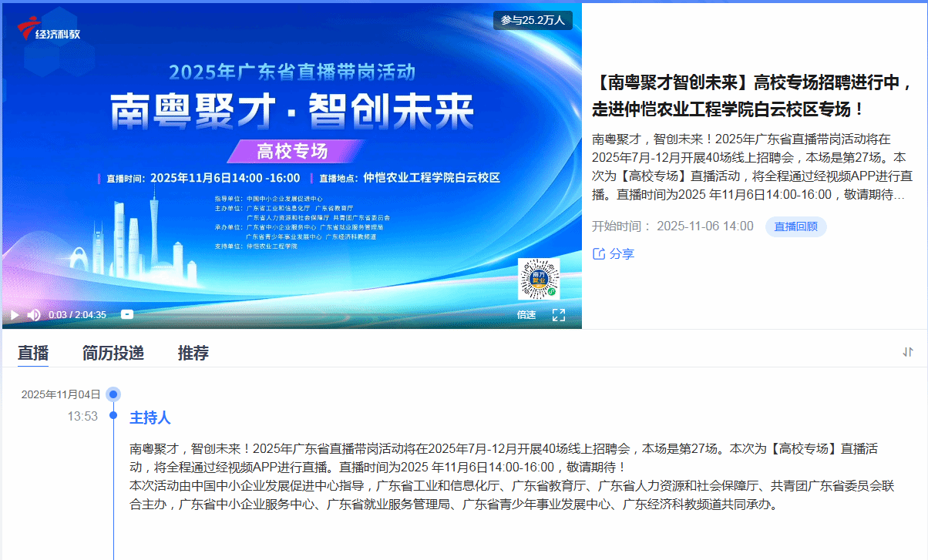Viewport: 928px width, 560px height.
Task: Toggle the timeline sort order icon
Action: coord(907,352)
